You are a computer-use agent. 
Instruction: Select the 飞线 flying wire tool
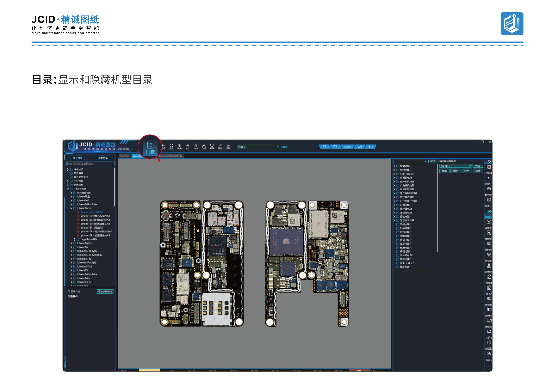[x=204, y=147]
